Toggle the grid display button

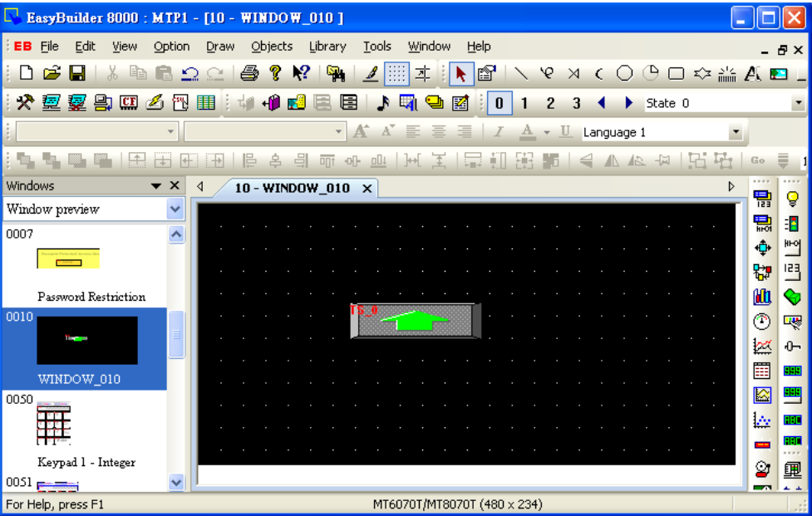[396, 73]
